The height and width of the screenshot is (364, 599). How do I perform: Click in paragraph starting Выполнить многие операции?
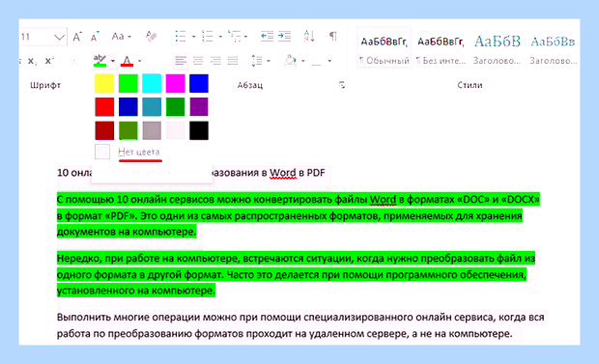[300, 325]
